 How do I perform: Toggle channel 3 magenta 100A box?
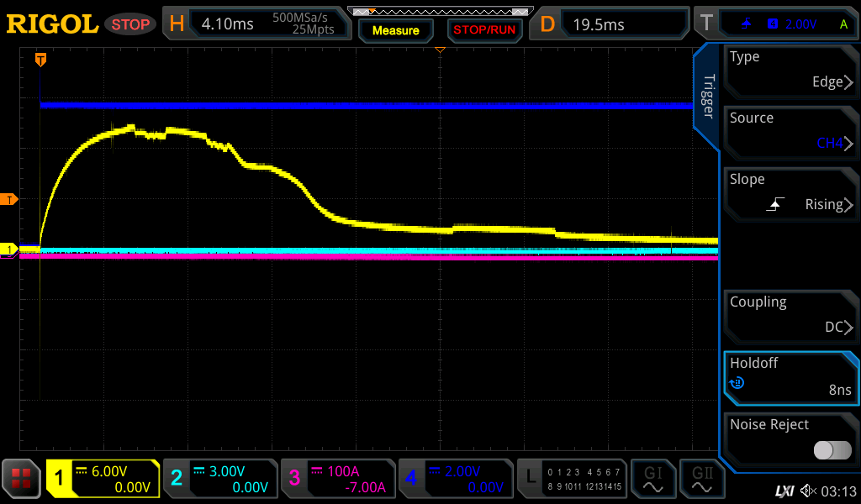(x=336, y=479)
